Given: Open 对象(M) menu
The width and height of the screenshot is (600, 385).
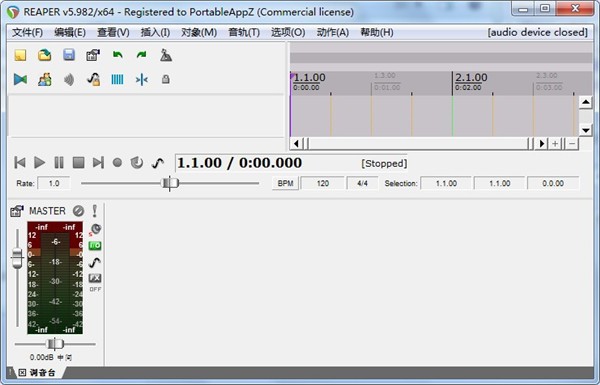Looking at the screenshot, I should [199, 33].
